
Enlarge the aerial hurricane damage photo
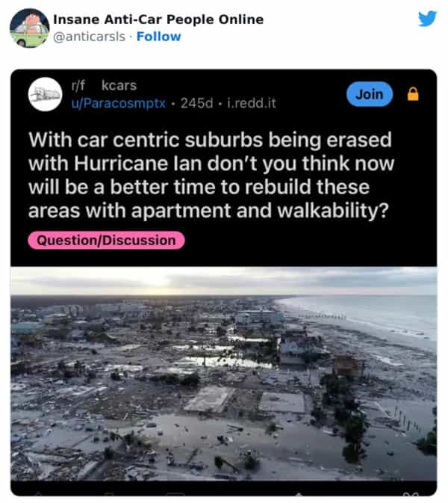pos(224,374)
